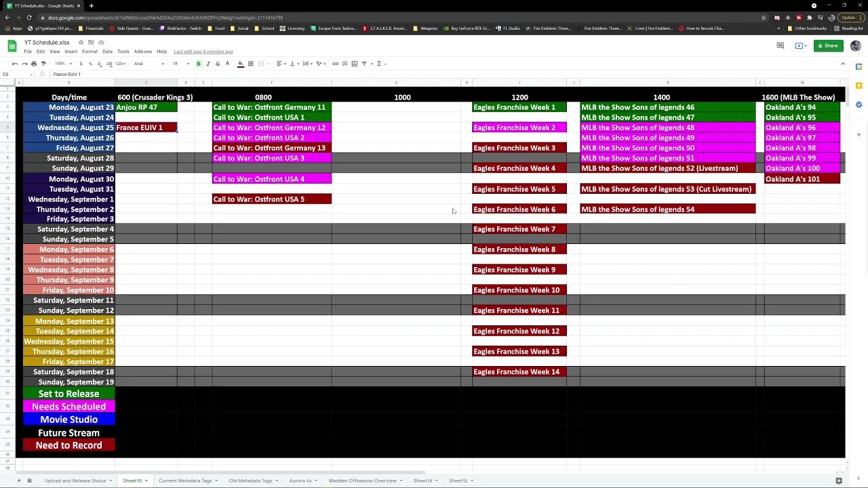The width and height of the screenshot is (868, 488).
Task: Open the zoom level dropdown
Action: click(62, 64)
